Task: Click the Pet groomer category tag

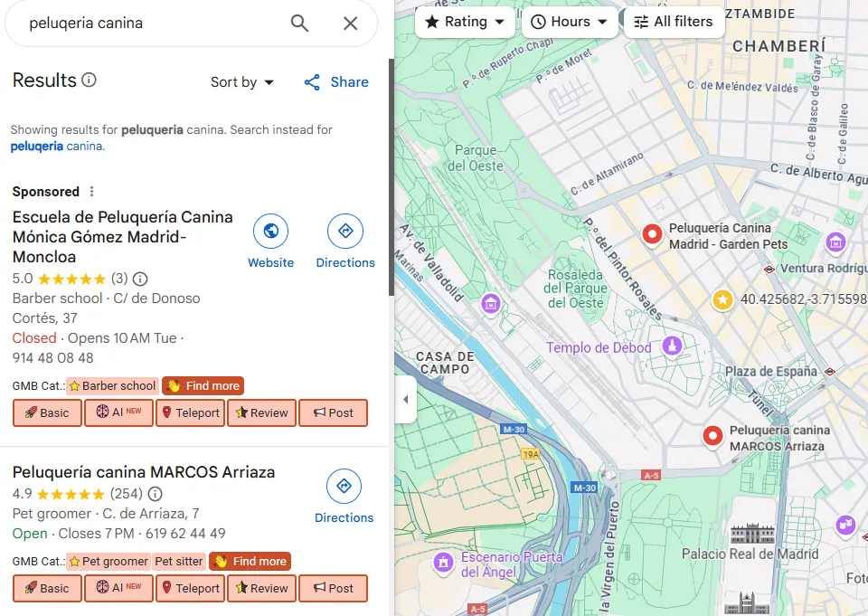Action: [x=108, y=562]
